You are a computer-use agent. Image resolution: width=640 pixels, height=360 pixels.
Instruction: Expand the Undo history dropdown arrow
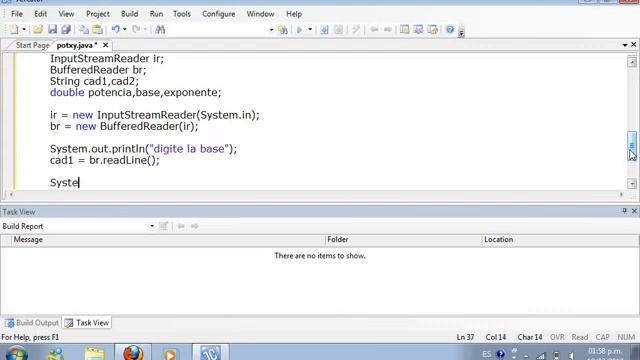click(124, 29)
